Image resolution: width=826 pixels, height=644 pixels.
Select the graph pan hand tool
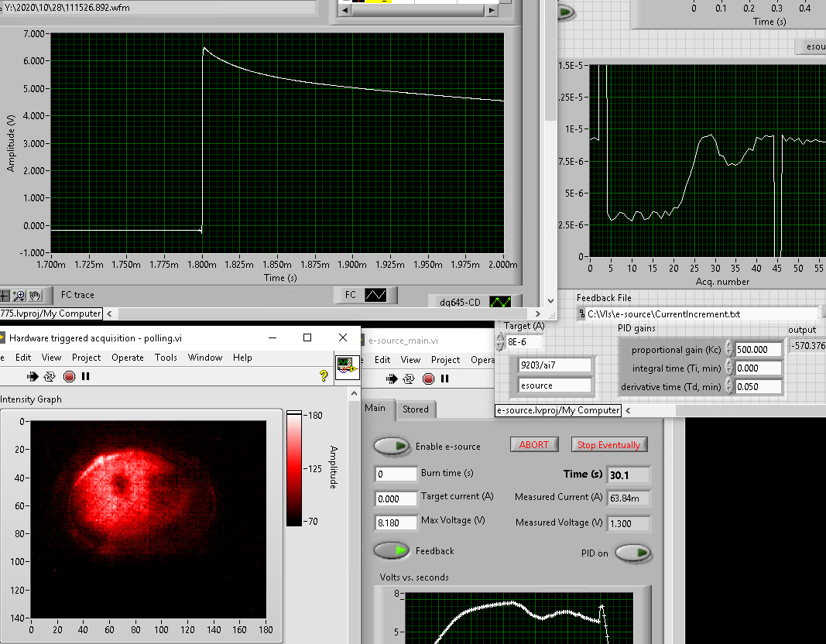[34, 295]
